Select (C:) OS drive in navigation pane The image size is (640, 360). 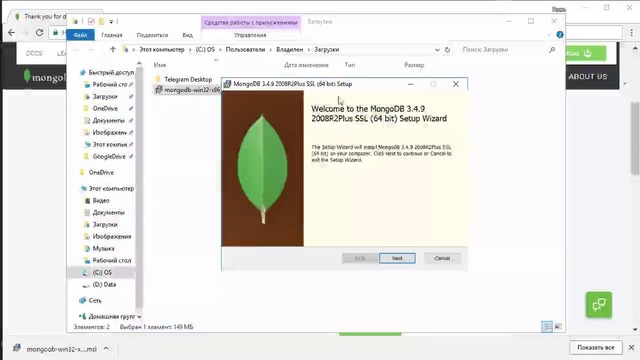[x=102, y=272]
